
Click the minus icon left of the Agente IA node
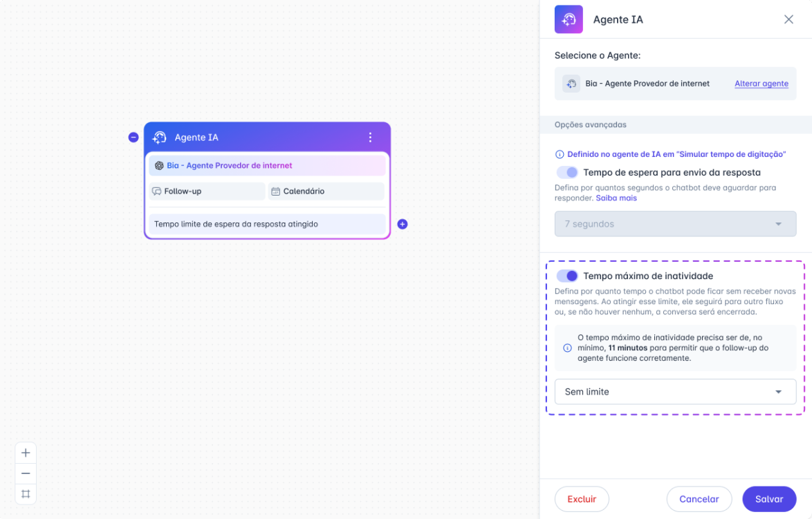(x=133, y=137)
